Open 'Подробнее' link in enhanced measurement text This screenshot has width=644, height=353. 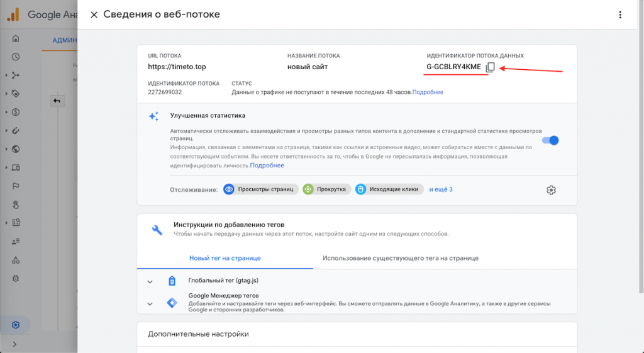[x=267, y=165]
